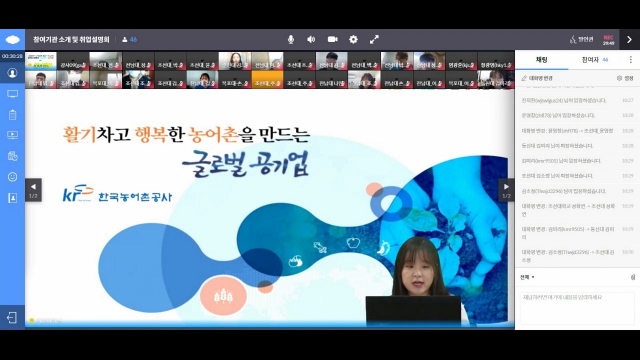Click the exit room icon at sidebar bottom
The image size is (640, 360).
[x=12, y=318]
